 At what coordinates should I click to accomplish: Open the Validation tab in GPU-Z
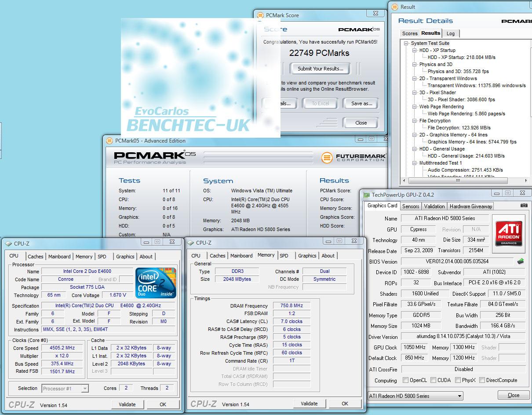(x=434, y=206)
